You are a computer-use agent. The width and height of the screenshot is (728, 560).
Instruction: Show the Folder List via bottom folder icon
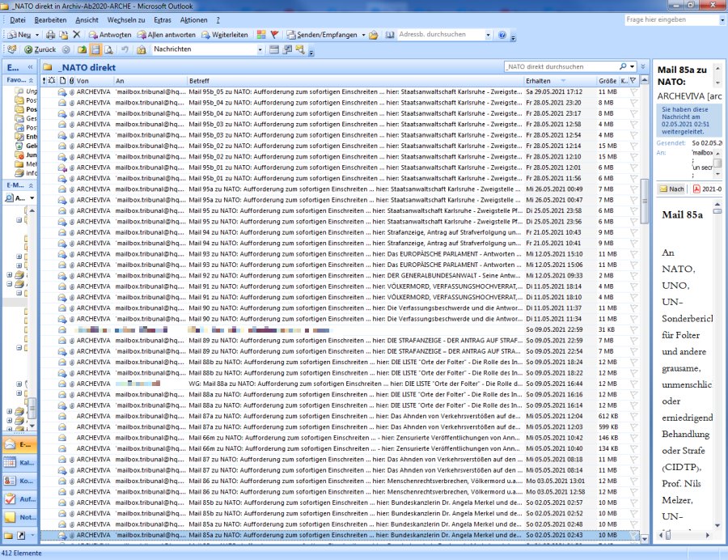coord(8,536)
